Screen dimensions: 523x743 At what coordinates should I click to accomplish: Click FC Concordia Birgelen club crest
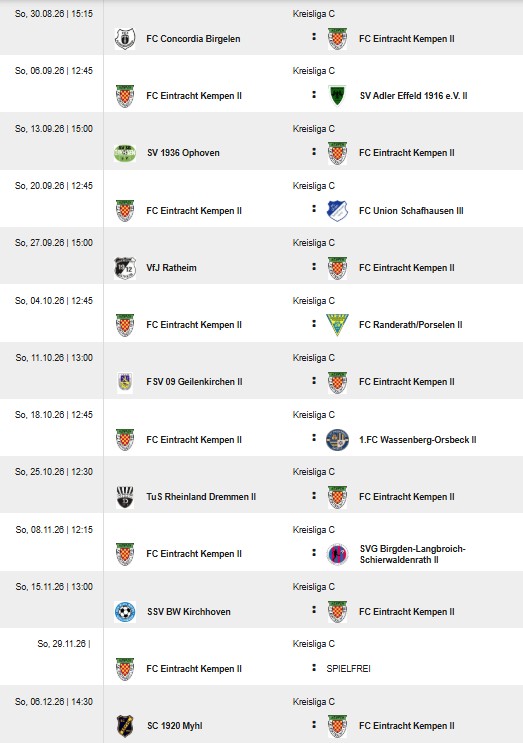[125, 39]
